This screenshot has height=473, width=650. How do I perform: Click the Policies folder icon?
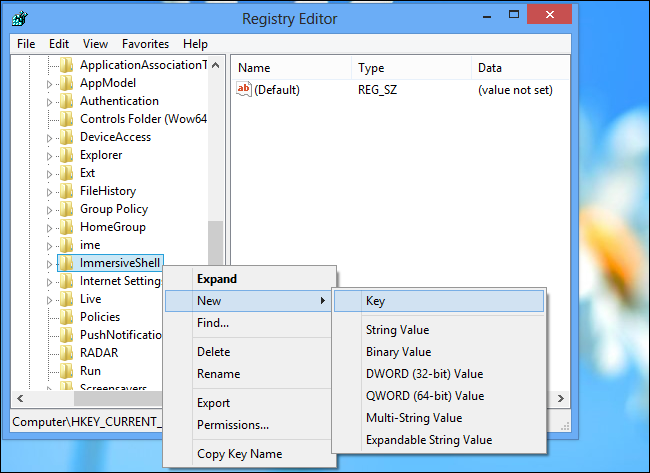pos(66,317)
